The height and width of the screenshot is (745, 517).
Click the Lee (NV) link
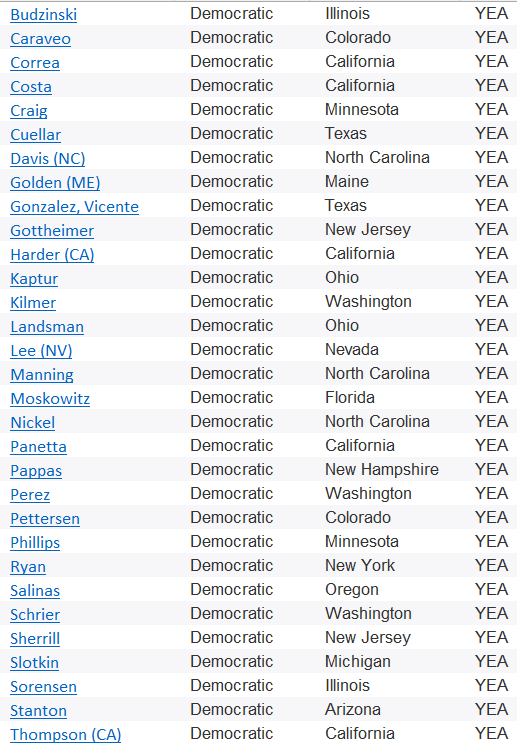pyautogui.click(x=41, y=351)
